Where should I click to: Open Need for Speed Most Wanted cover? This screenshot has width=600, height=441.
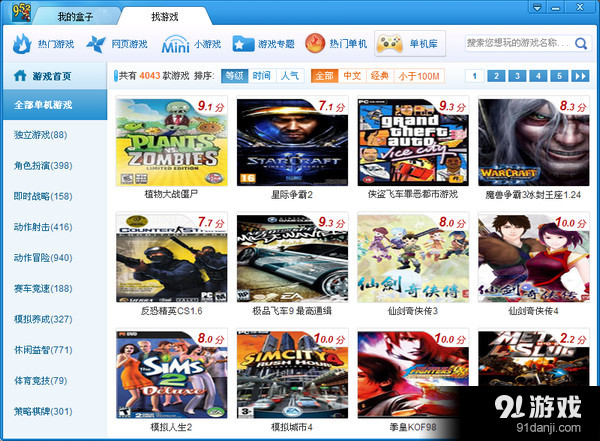coord(292,258)
